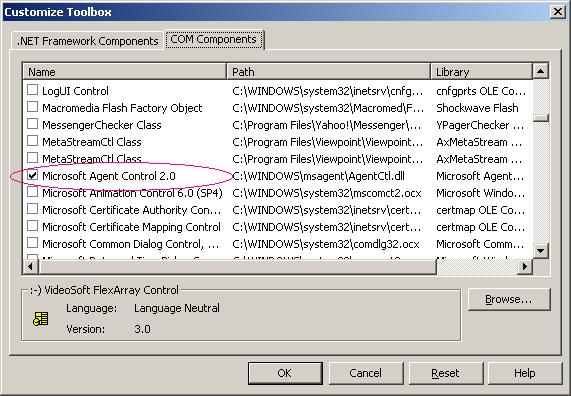
Task: Click the vertical scrollbar down arrow
Action: pos(540,250)
